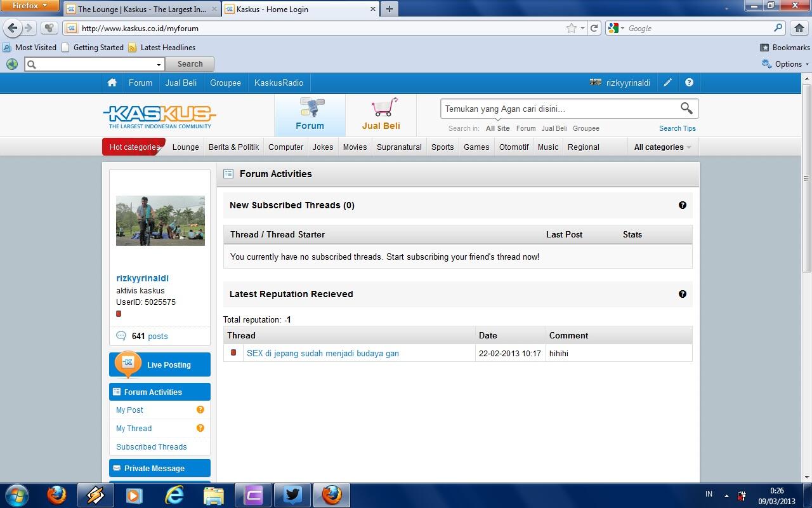Open Internet Explorer from taskbar
Image resolution: width=812 pixels, height=508 pixels.
click(174, 495)
